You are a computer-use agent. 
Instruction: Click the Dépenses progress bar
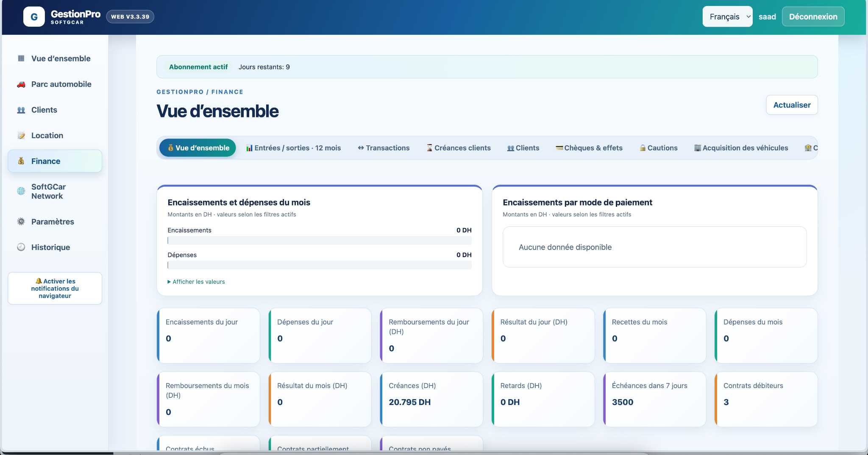click(x=320, y=265)
